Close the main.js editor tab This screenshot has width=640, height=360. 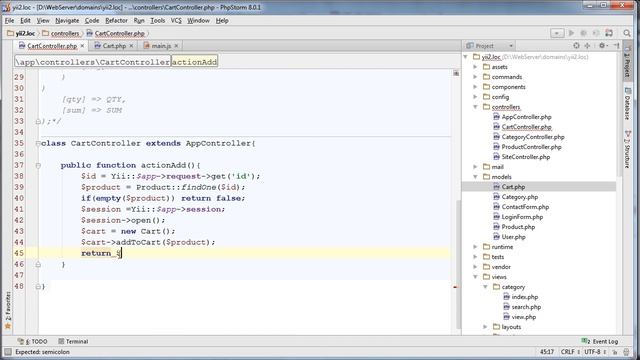(x=176, y=46)
